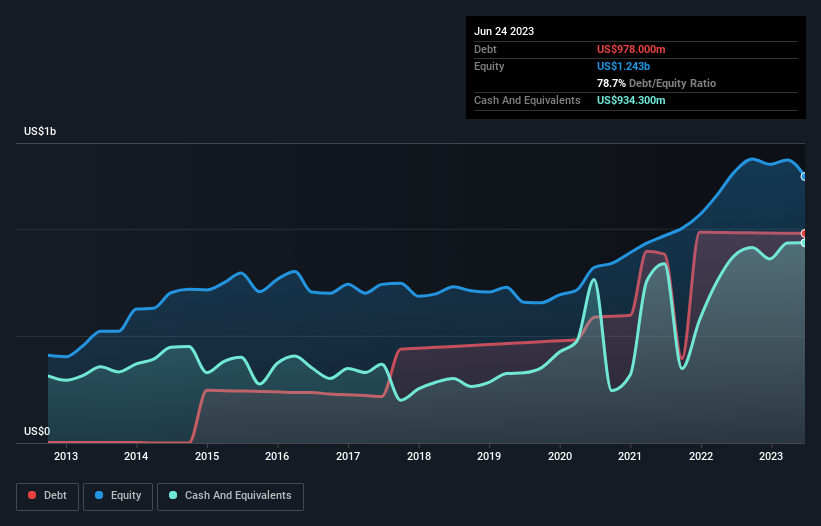Click the 2020 x-axis label
This screenshot has height=526, width=821.
(x=560, y=456)
